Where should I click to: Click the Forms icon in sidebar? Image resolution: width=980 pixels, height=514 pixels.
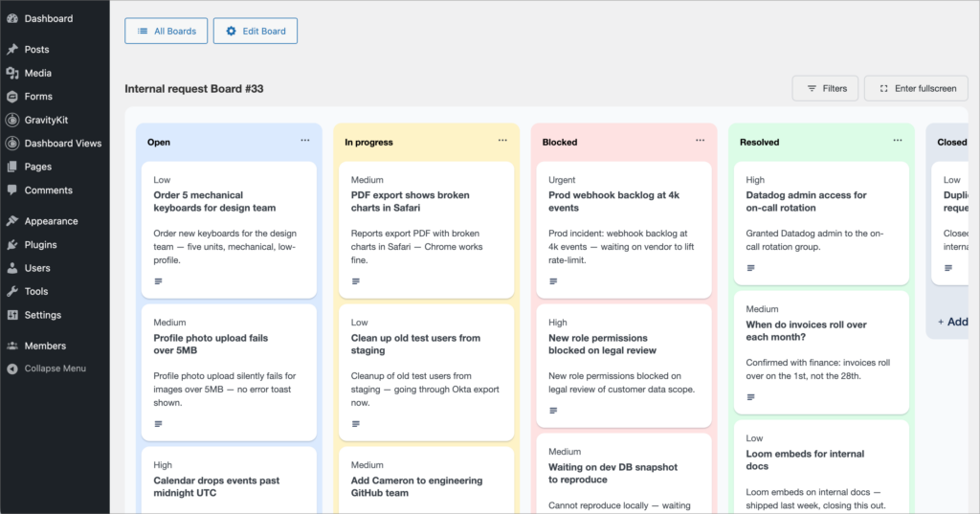(12, 97)
